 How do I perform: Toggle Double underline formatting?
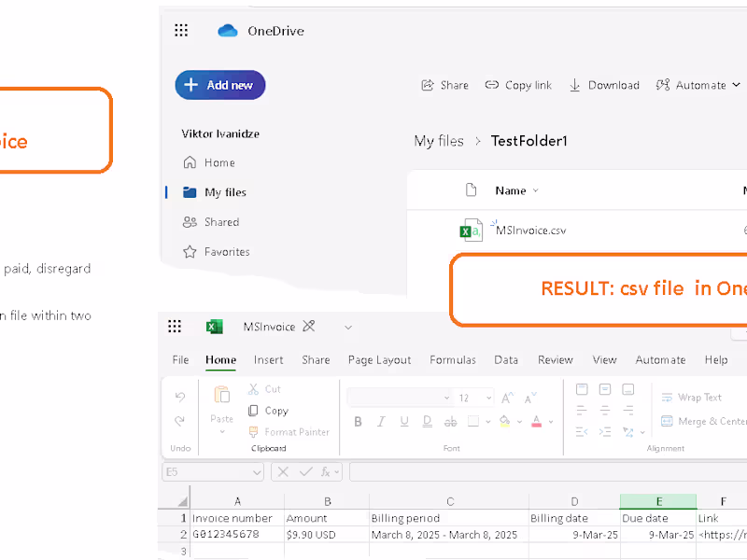pyautogui.click(x=428, y=422)
